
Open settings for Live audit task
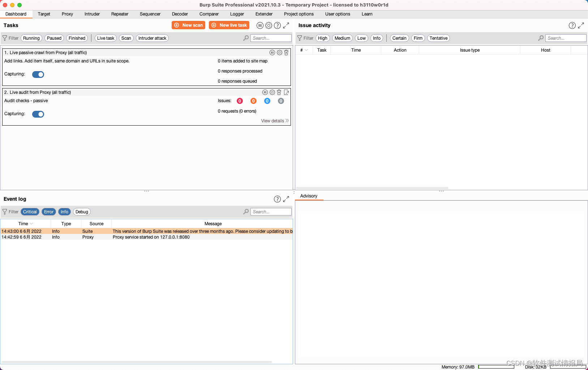tap(272, 92)
